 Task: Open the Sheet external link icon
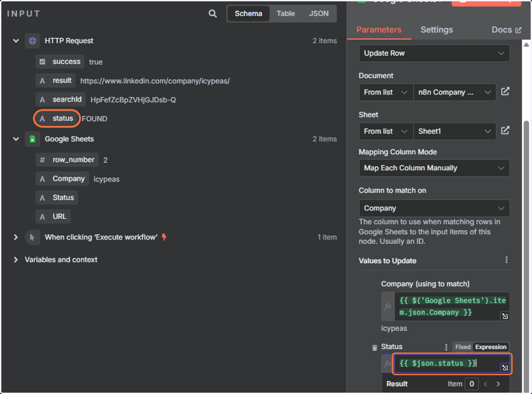click(505, 130)
